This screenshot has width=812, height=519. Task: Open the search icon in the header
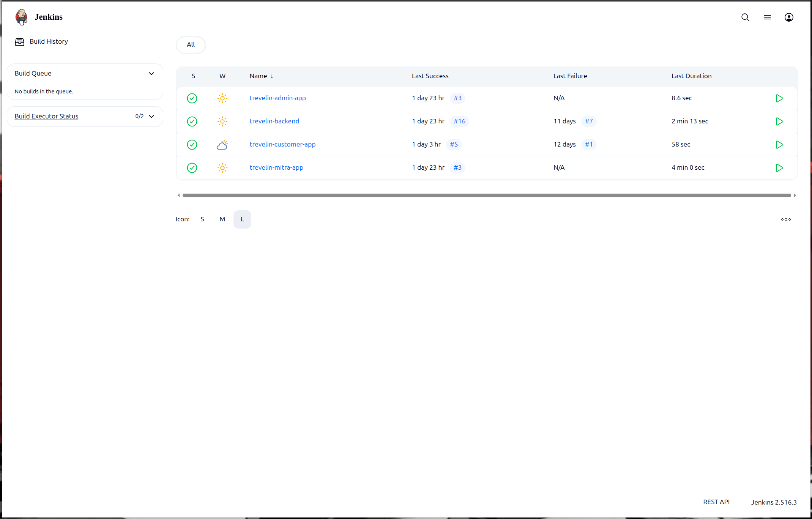tap(745, 17)
